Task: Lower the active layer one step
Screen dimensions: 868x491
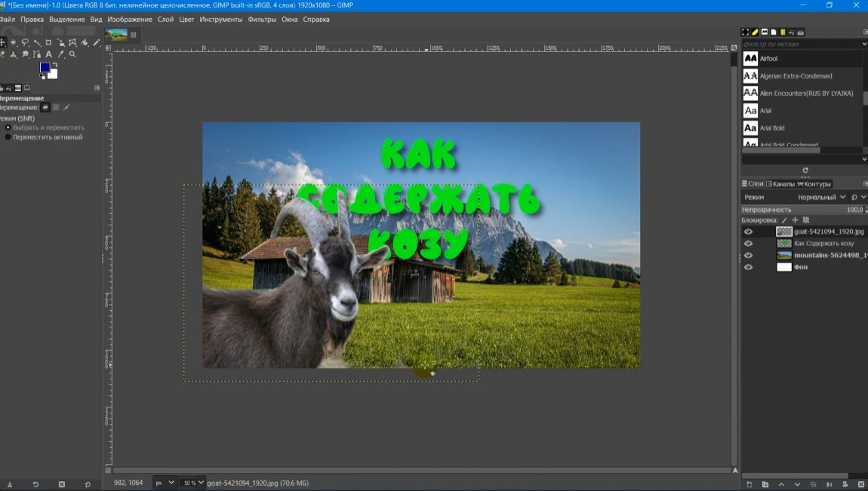Action: [x=797, y=484]
